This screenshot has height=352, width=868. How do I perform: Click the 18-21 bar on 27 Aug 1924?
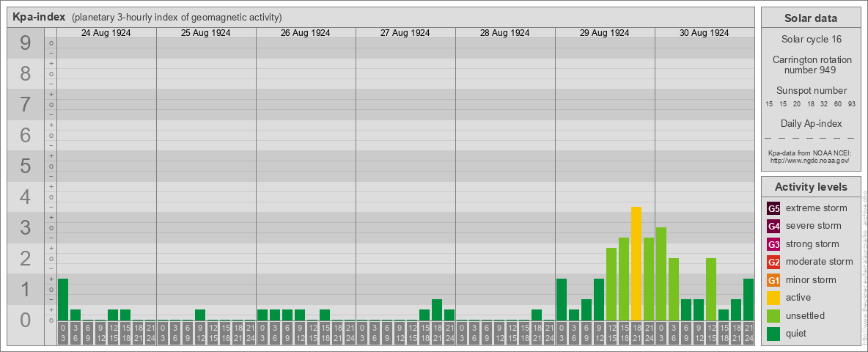(x=437, y=310)
